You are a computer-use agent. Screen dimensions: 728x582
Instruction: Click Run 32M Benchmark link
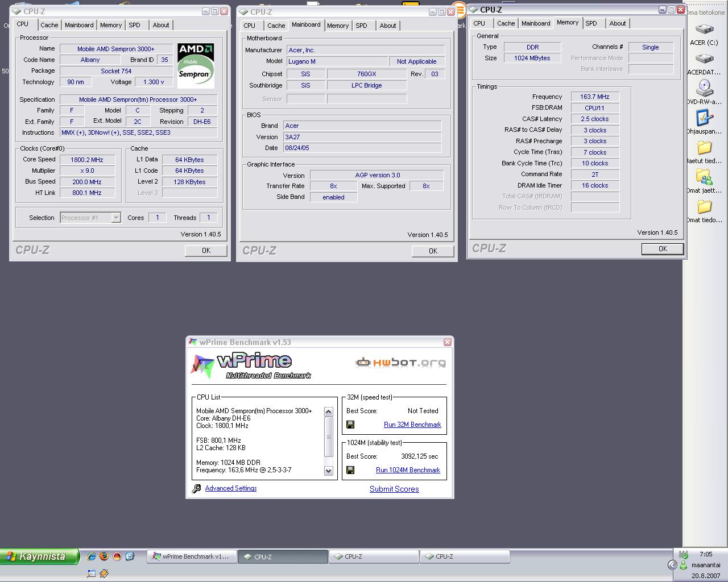click(412, 425)
